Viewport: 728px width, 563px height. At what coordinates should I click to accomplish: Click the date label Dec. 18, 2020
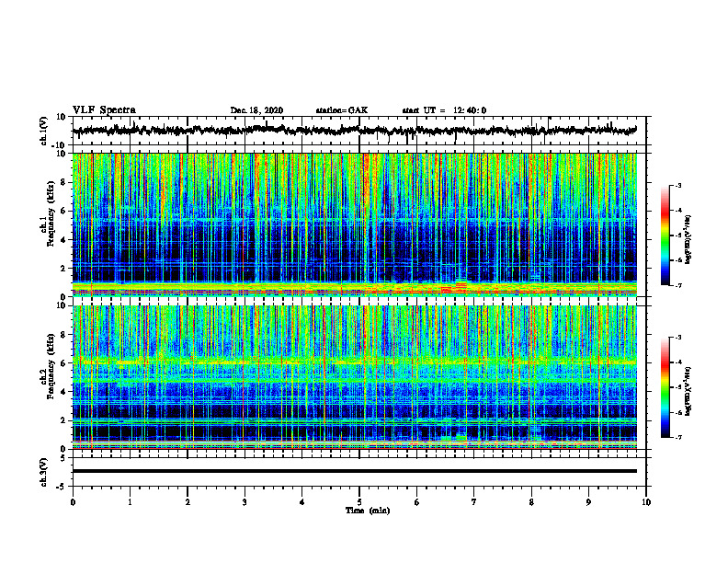click(x=256, y=110)
